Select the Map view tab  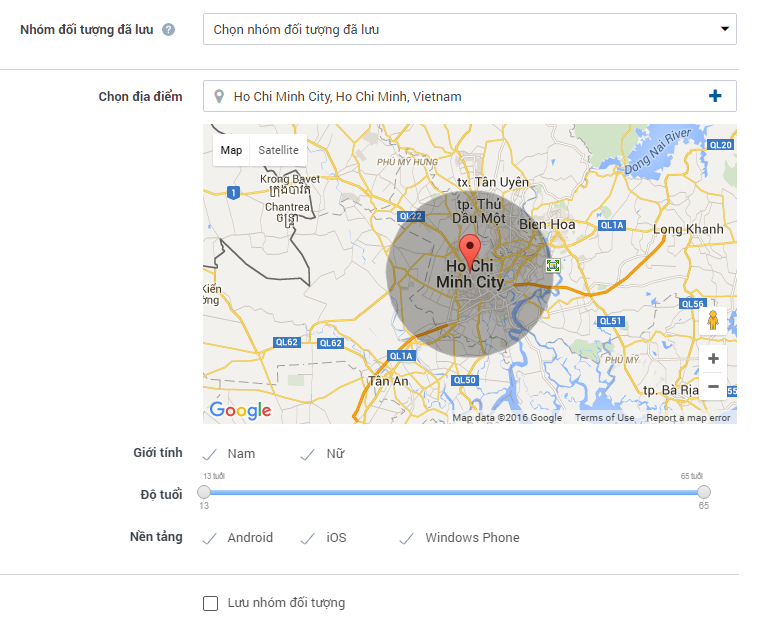pyautogui.click(x=231, y=150)
